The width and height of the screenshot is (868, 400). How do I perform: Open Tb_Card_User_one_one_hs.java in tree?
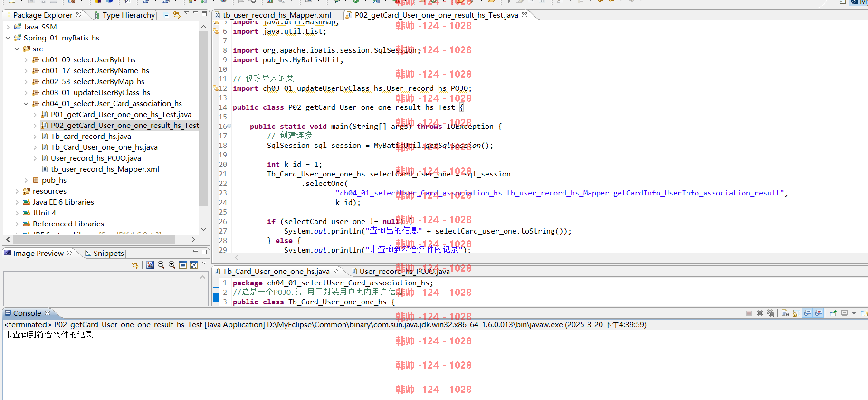104,147
